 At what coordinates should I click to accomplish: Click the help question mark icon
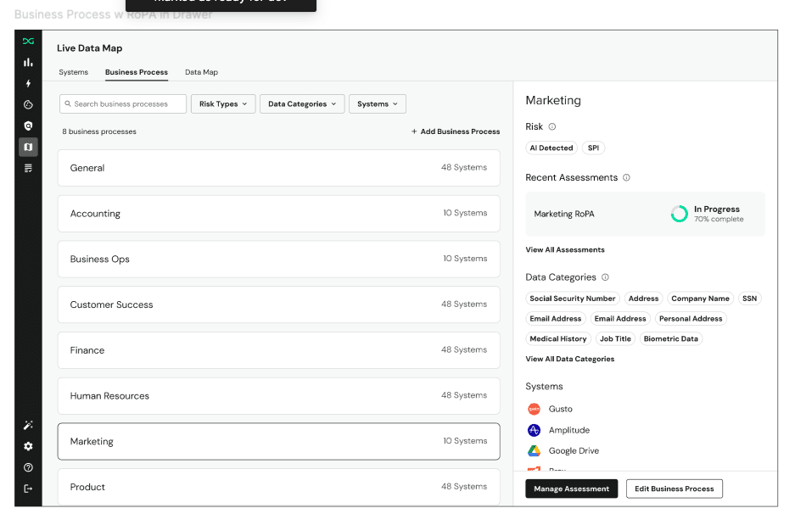pyautogui.click(x=28, y=467)
